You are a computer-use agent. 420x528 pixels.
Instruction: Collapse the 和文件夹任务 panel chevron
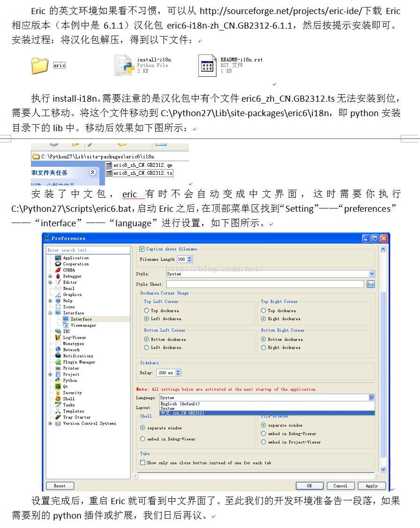[93, 172]
